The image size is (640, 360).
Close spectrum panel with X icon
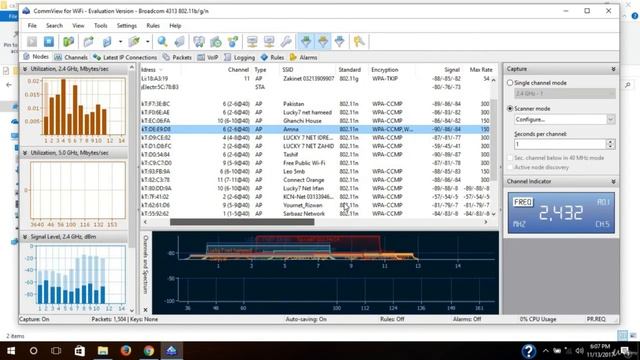click(145, 310)
